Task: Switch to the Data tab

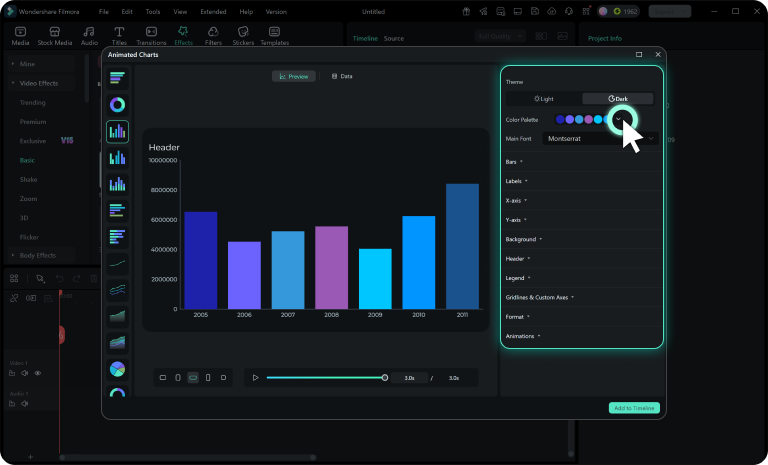Action: 342,76
